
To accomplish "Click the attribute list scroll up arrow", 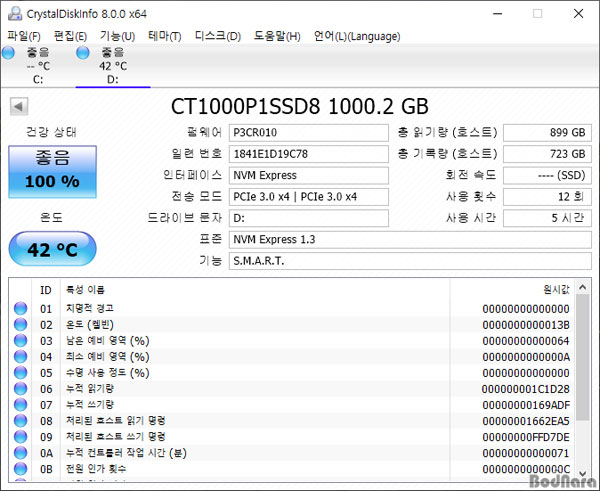I will point(583,287).
